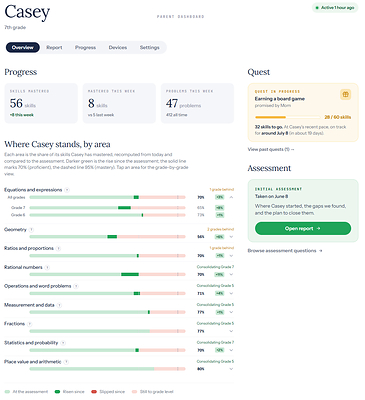365x400 pixels.
Task: Click the gift icon in the Quest card
Action: tap(345, 95)
